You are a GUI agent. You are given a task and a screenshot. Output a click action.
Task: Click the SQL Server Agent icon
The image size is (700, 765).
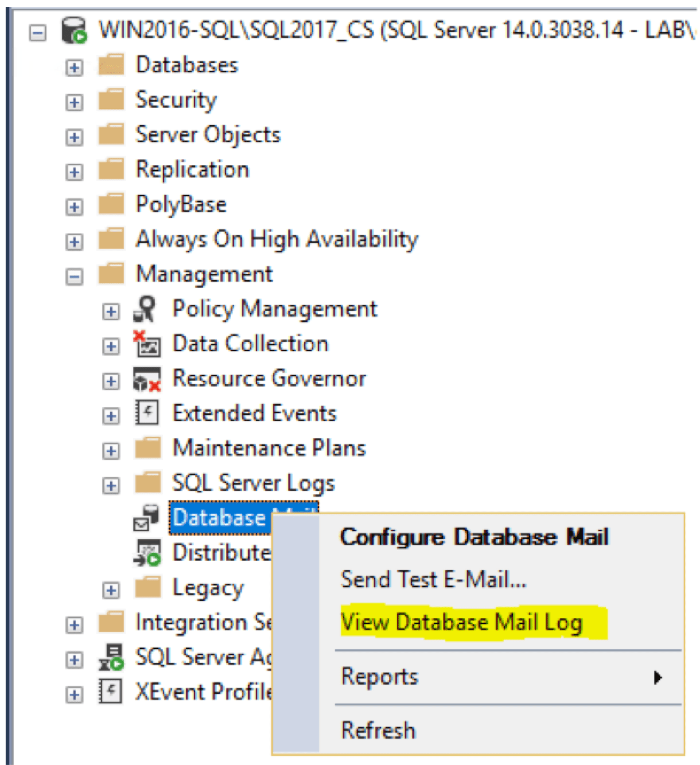[x=110, y=658]
